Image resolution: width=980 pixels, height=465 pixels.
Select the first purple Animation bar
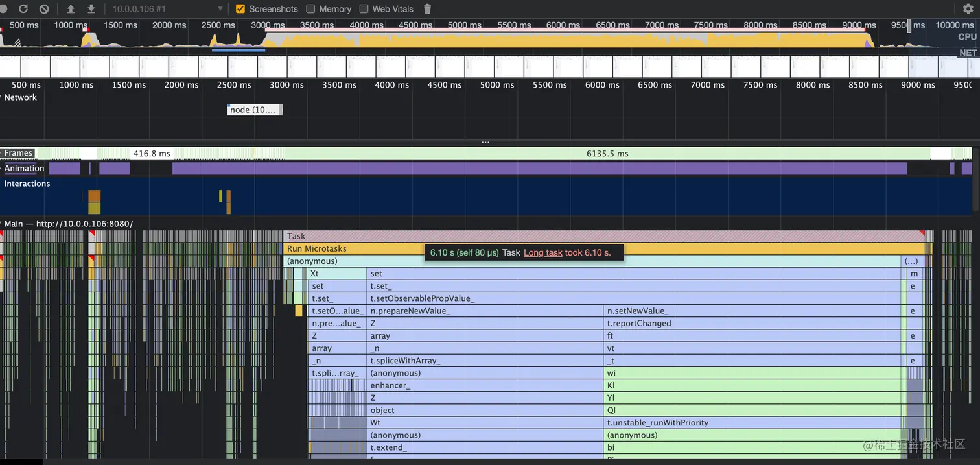[65, 169]
